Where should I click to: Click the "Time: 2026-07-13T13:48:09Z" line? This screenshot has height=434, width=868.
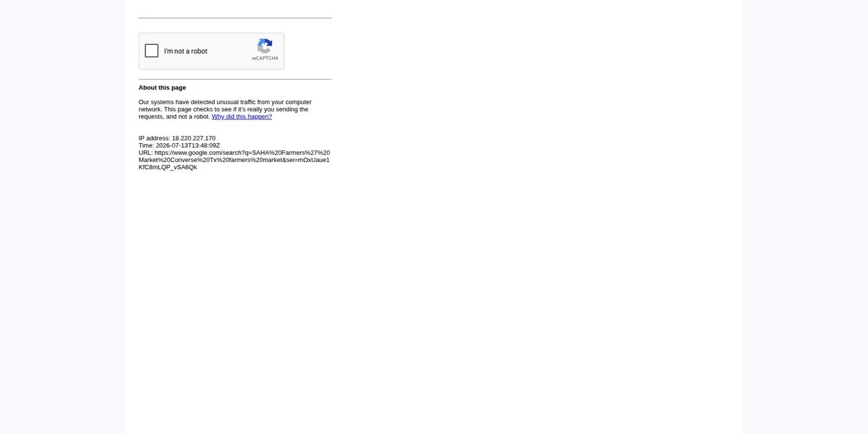[x=179, y=145]
